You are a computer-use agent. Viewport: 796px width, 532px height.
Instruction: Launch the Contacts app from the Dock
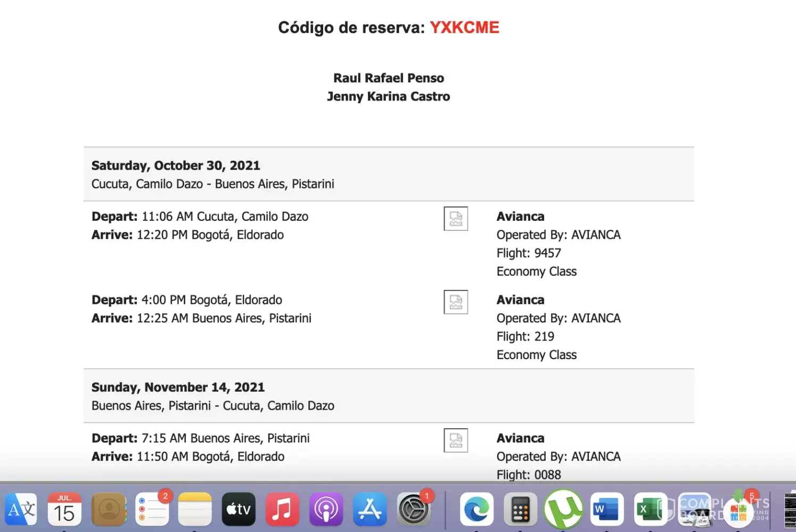click(109, 510)
